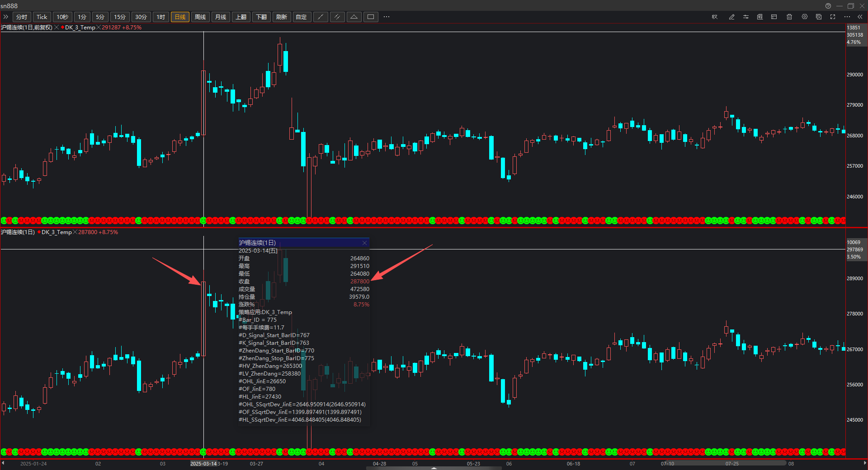Open more drawing tools ellipsis menu
The width and height of the screenshot is (868, 470).
(387, 17)
